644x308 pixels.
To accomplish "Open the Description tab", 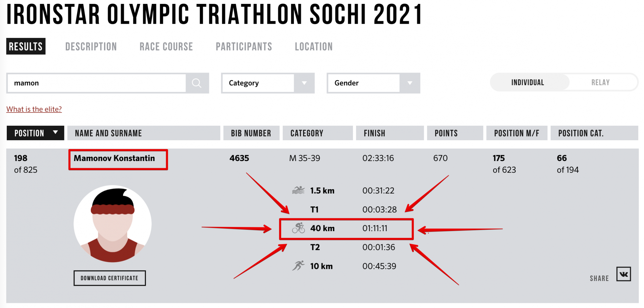I will click(x=91, y=47).
